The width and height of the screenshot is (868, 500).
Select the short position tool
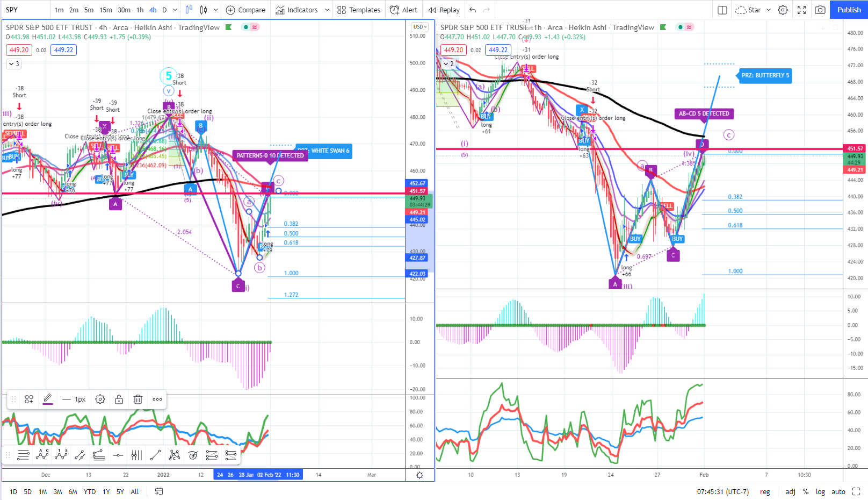[x=230, y=455]
